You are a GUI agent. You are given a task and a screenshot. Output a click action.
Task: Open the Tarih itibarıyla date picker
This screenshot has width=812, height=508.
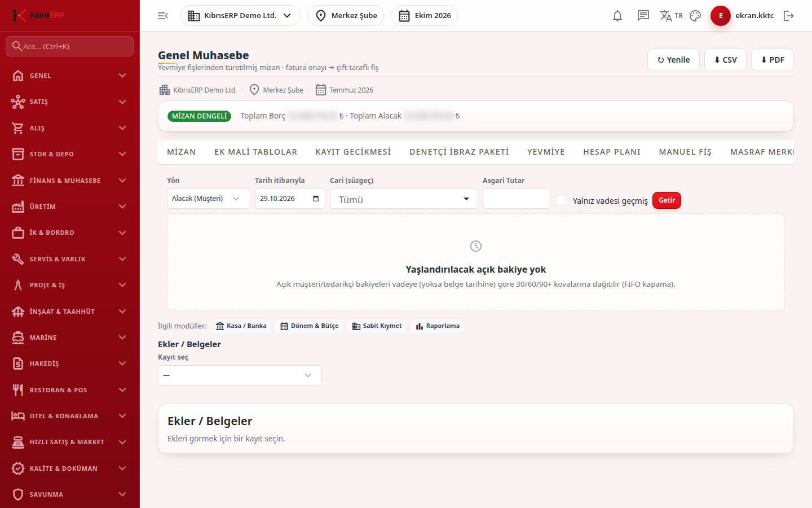316,199
